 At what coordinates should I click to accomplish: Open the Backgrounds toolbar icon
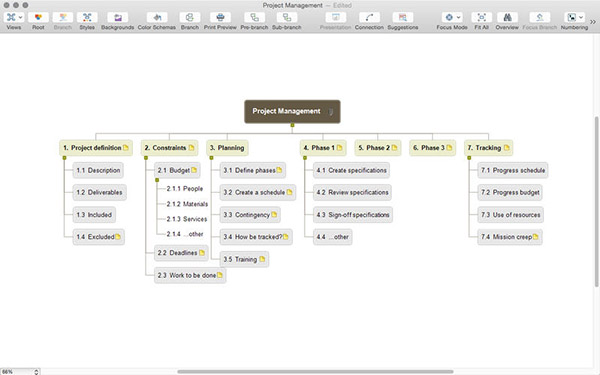[x=117, y=18]
